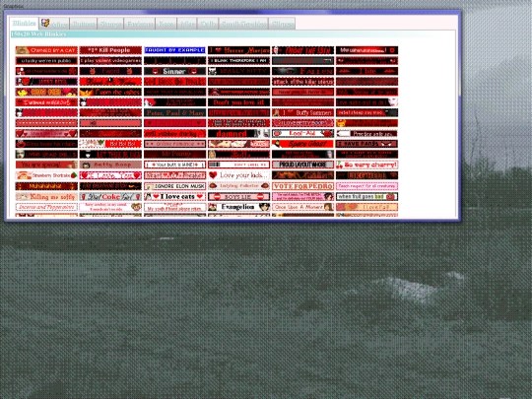The height and width of the screenshot is (399, 532).
Task: Click the '150x20 Web Blinkies' heading
Action: pyautogui.click(x=38, y=33)
